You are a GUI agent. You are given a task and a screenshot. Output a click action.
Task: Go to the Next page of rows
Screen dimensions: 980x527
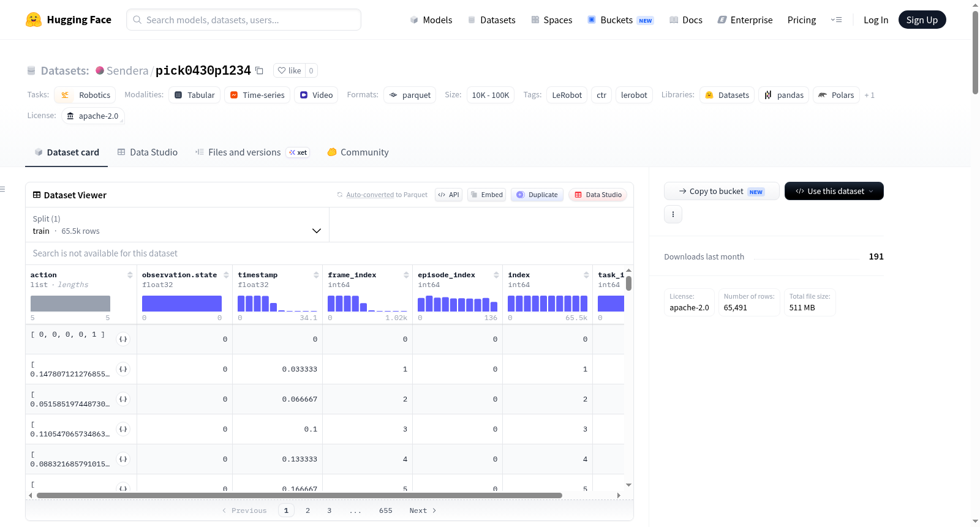tap(423, 510)
